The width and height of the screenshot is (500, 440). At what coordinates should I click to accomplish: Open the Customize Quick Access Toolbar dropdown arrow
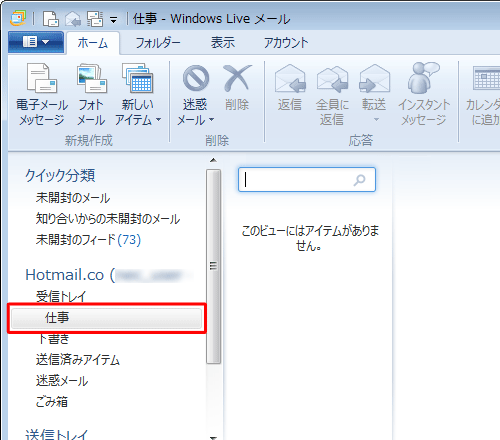[x=113, y=20]
